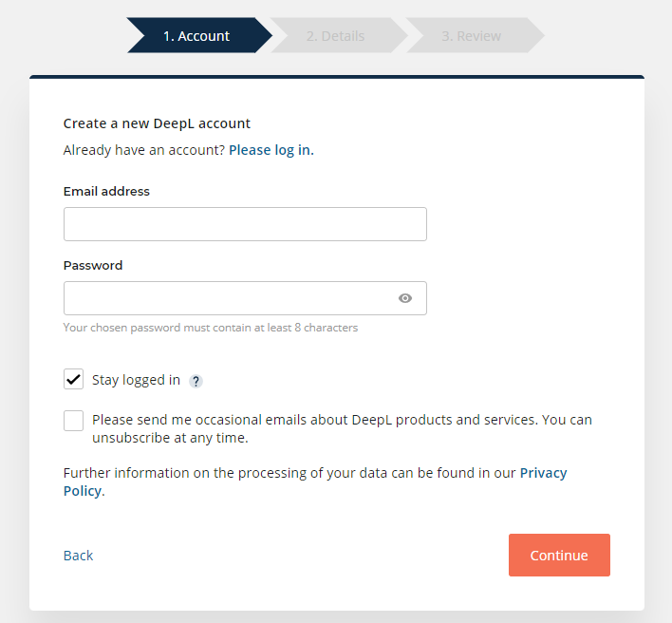This screenshot has width=672, height=623.
Task: Open the Please log in link
Action: pyautogui.click(x=270, y=150)
